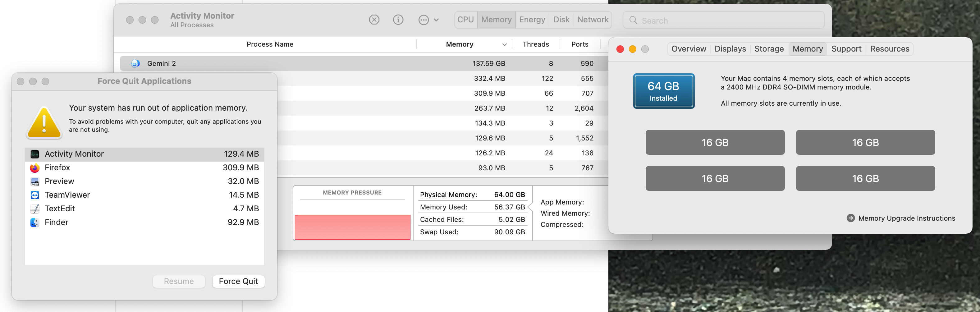Select TeamViewer in the Force Quit list
Screen dimensions: 980x312
[144, 195]
